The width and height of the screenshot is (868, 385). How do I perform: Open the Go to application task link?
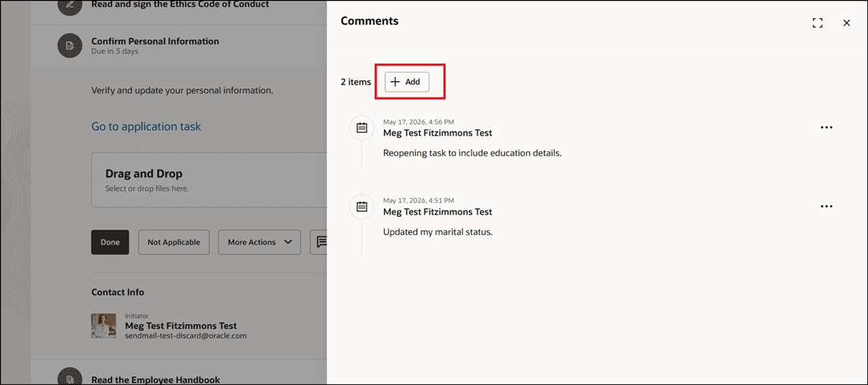coord(146,127)
